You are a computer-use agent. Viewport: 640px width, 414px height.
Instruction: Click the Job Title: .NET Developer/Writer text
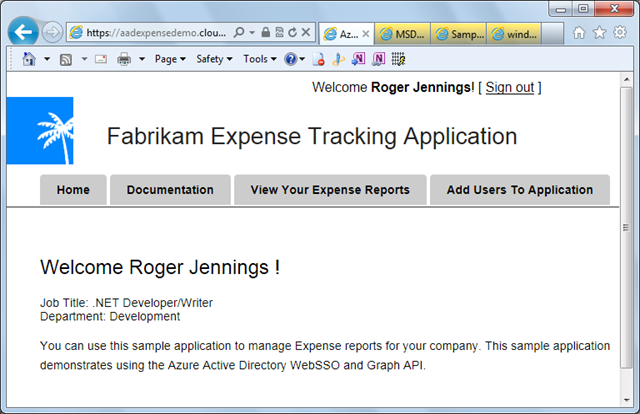pos(126,303)
